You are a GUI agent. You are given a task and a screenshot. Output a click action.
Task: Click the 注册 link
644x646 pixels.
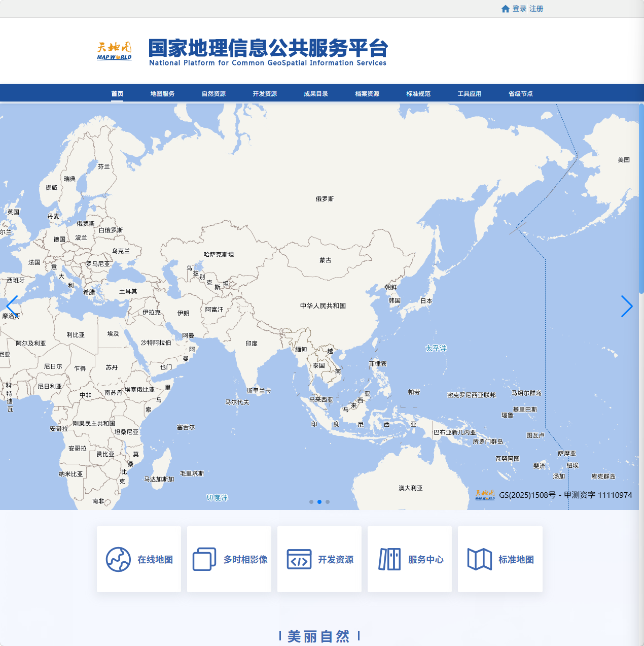535,9
